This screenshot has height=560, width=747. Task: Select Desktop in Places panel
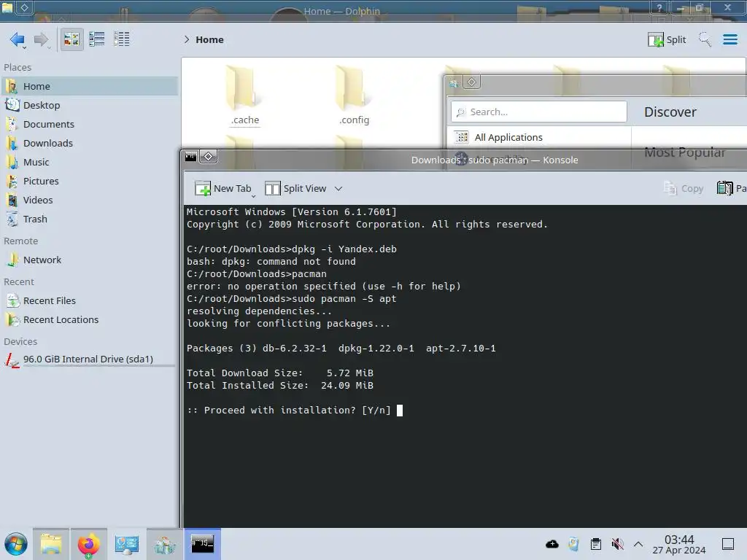click(90, 105)
